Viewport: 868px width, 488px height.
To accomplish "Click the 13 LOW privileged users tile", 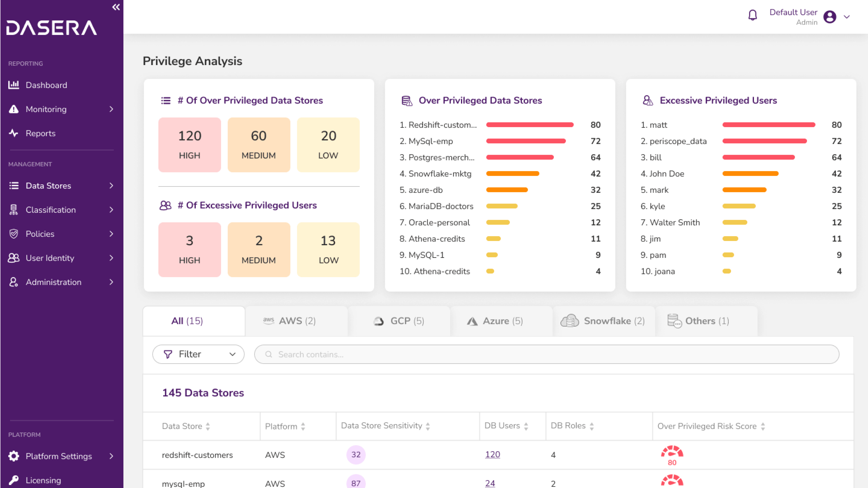I will (x=328, y=250).
